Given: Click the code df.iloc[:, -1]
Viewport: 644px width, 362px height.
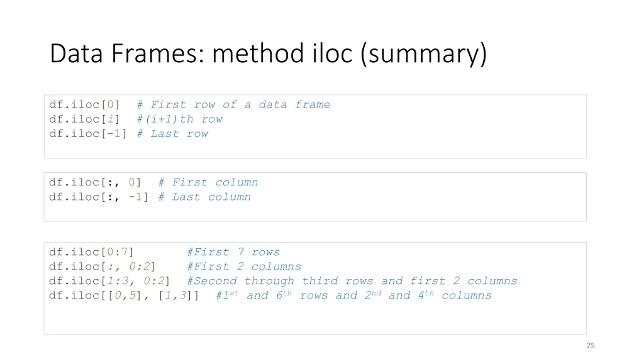Looking at the screenshot, I should point(98,197).
